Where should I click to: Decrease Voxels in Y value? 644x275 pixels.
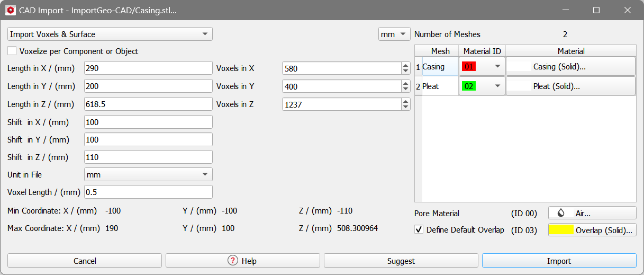pos(406,90)
